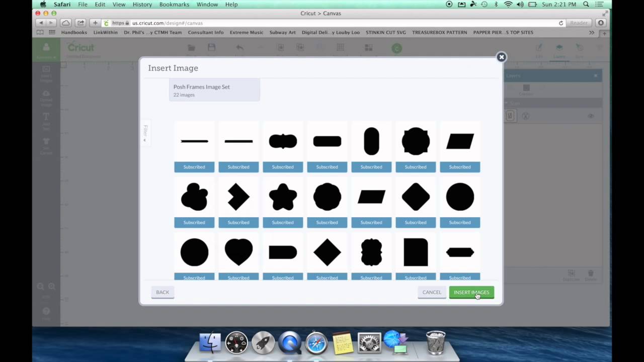
Task: Open the Subway Art bookmark
Action: [x=283, y=32]
